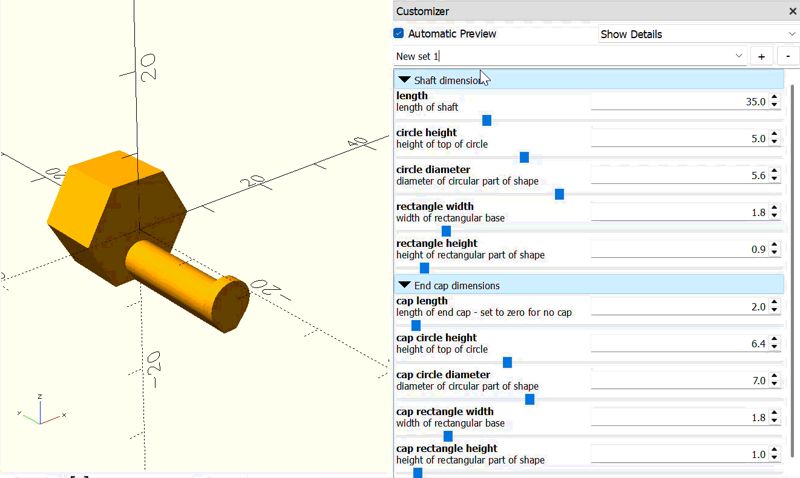Screen dimensions: 800x478
Task: Click the circle height value field 5.0
Action: point(679,138)
